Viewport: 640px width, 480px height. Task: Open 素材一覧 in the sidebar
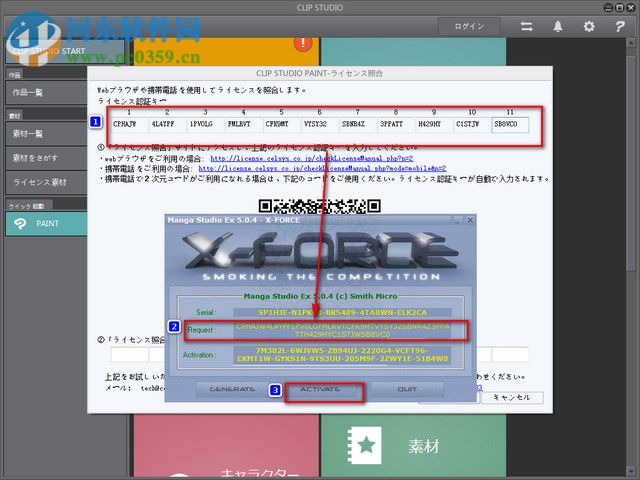click(x=46, y=133)
